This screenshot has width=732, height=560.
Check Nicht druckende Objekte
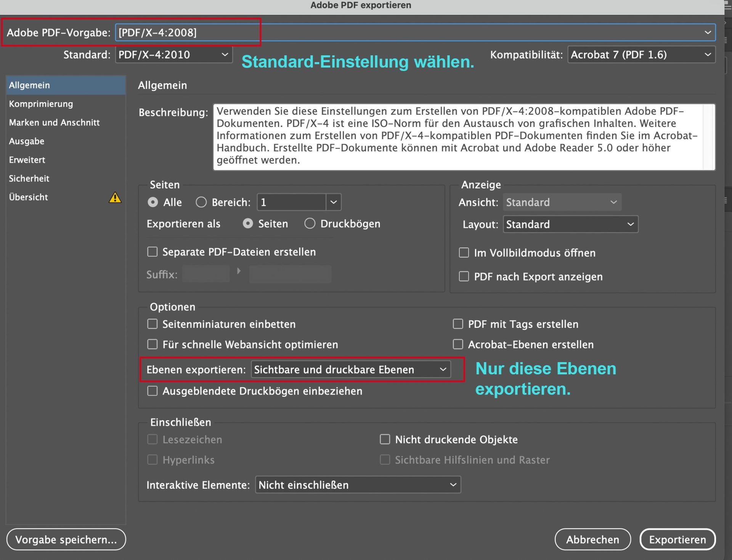pyautogui.click(x=385, y=440)
